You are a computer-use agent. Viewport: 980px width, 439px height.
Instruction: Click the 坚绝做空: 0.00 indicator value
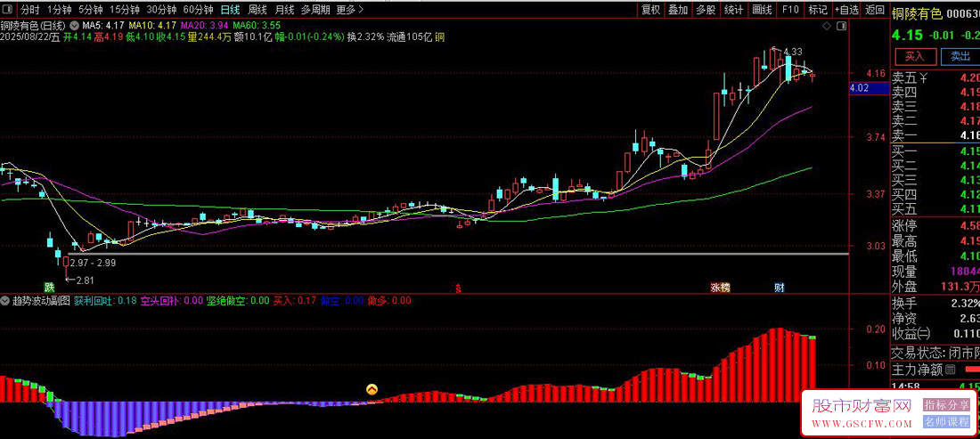coord(238,300)
